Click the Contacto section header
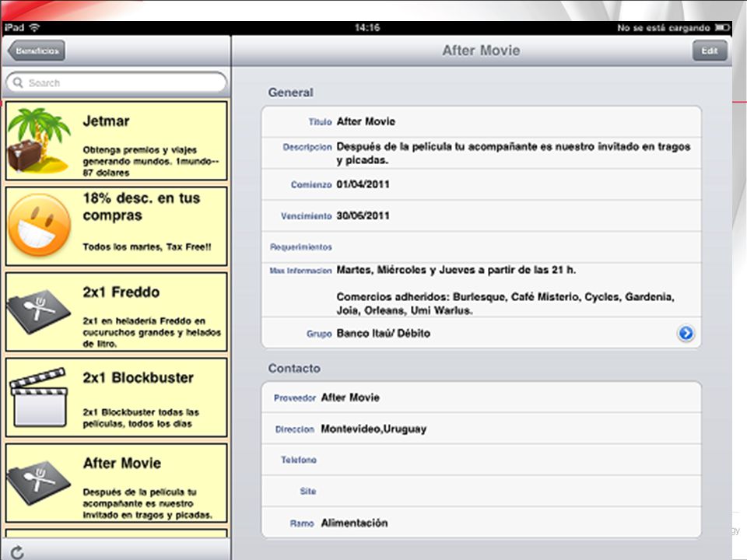The image size is (747, 560). [x=294, y=368]
